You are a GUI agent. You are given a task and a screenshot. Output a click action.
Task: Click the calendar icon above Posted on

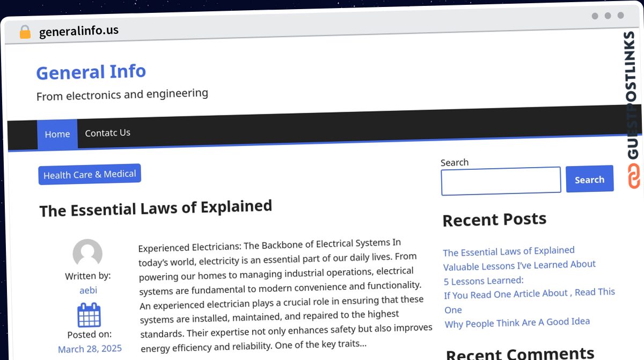[x=89, y=315]
